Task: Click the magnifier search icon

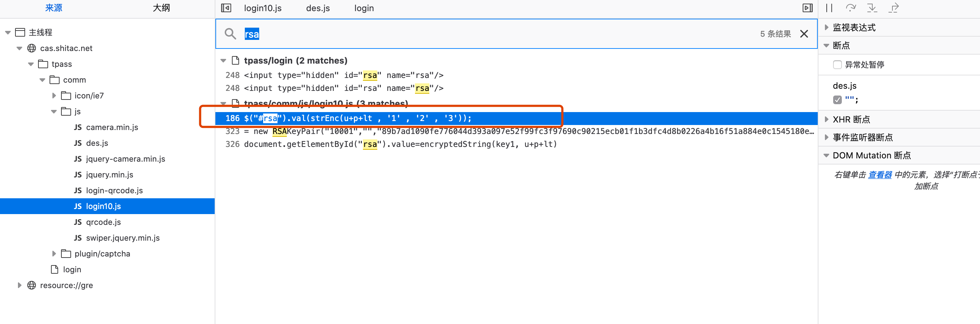Action: tap(230, 34)
